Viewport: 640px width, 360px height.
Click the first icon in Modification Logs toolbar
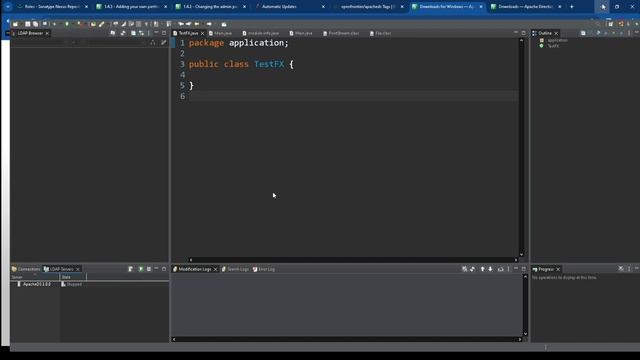(464, 269)
